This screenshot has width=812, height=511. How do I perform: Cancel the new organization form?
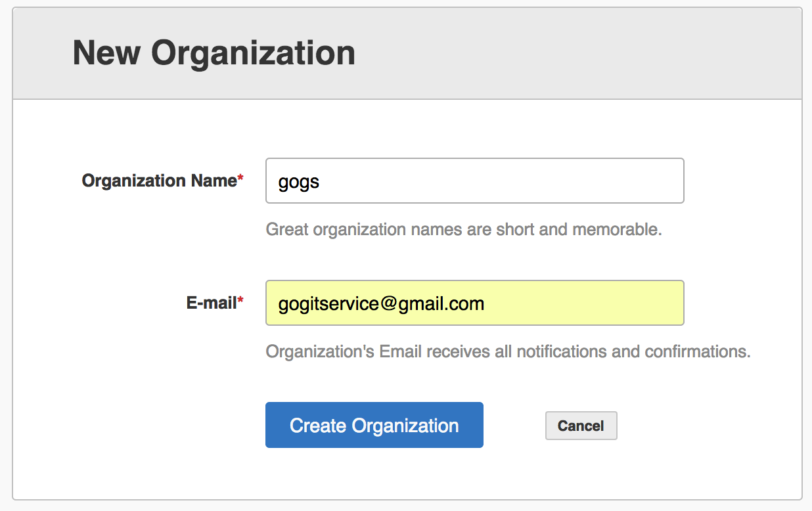click(x=581, y=426)
